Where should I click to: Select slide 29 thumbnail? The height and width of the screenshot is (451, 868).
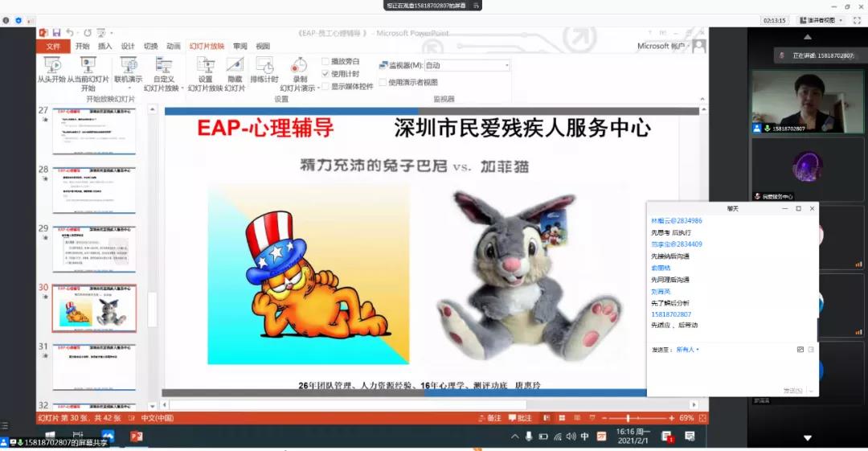pos(94,248)
